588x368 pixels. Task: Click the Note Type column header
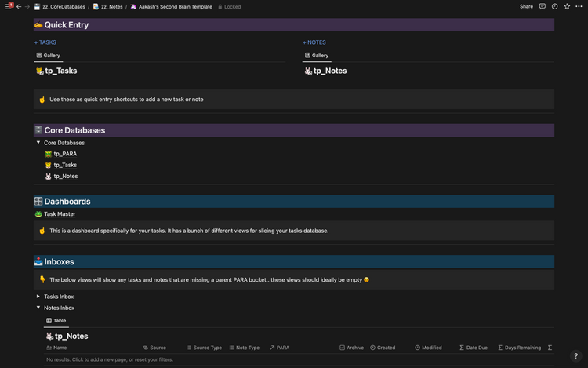[x=245, y=348]
